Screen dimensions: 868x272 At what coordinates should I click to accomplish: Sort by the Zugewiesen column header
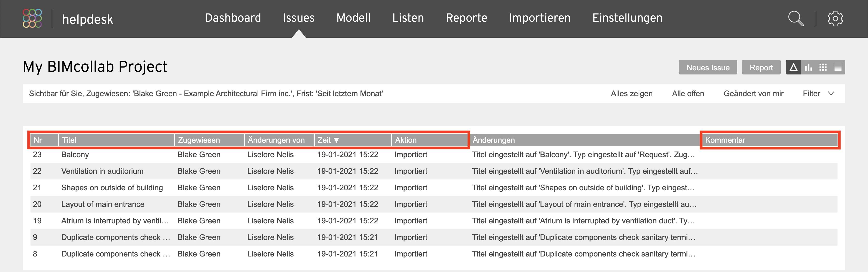(x=209, y=140)
